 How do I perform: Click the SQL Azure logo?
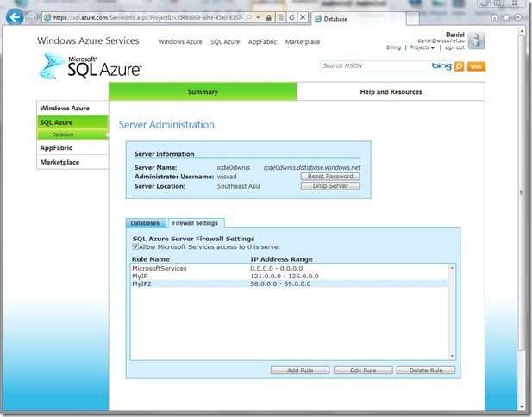coord(91,66)
